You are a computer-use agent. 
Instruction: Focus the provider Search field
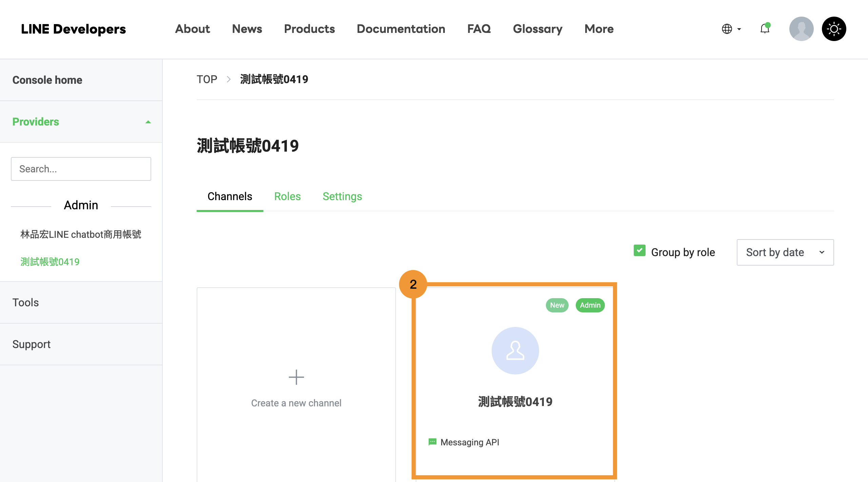pos(81,169)
